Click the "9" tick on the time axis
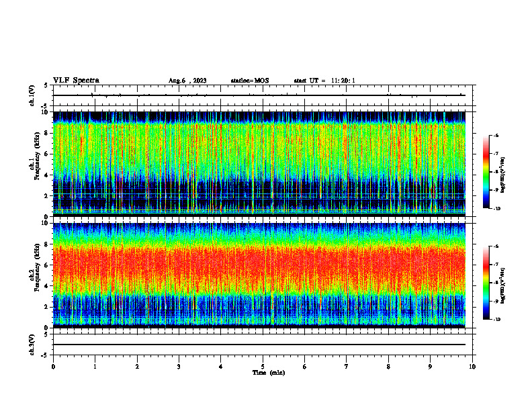This screenshot has width=532, height=411. pyautogui.click(x=430, y=367)
